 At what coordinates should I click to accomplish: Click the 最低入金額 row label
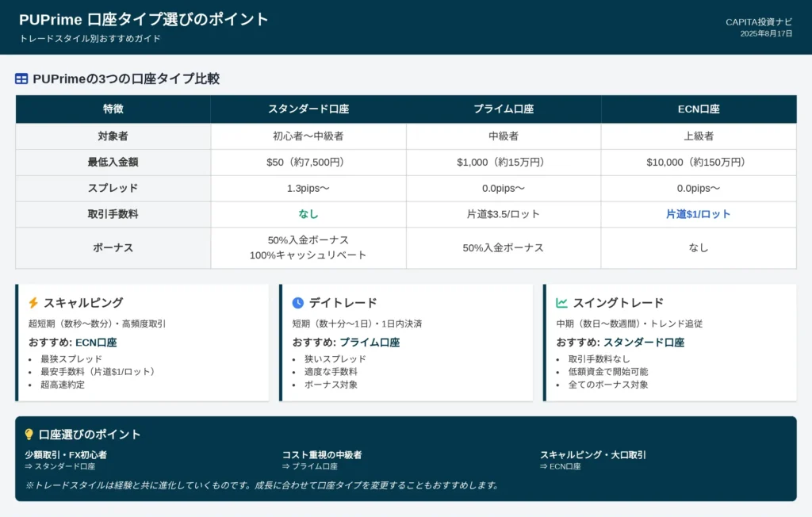pos(113,162)
